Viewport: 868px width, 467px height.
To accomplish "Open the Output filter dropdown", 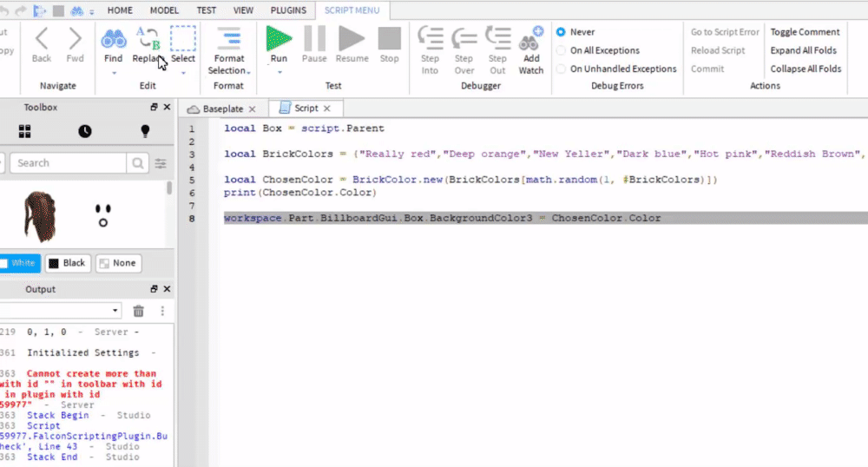I will 115,311.
